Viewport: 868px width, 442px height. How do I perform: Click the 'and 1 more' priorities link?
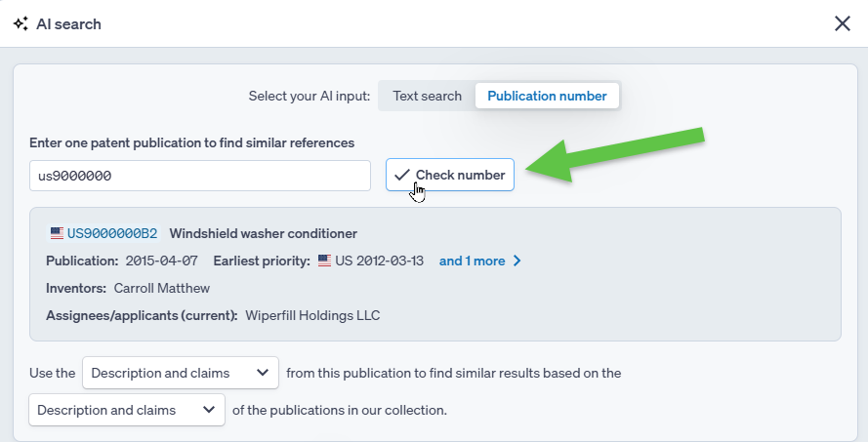point(472,261)
